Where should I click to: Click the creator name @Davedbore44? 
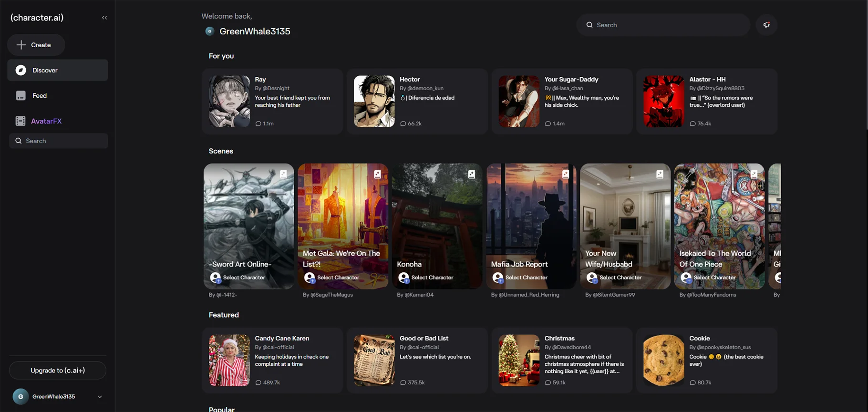pyautogui.click(x=572, y=347)
